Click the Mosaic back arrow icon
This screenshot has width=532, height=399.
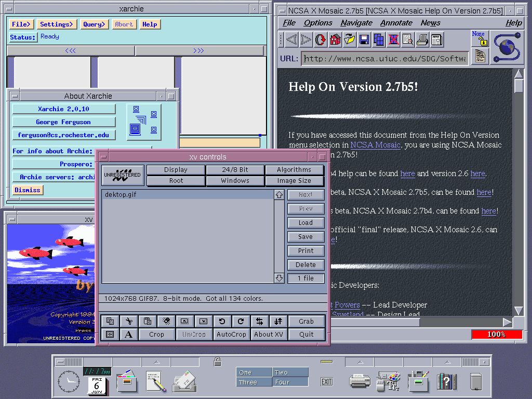point(291,39)
